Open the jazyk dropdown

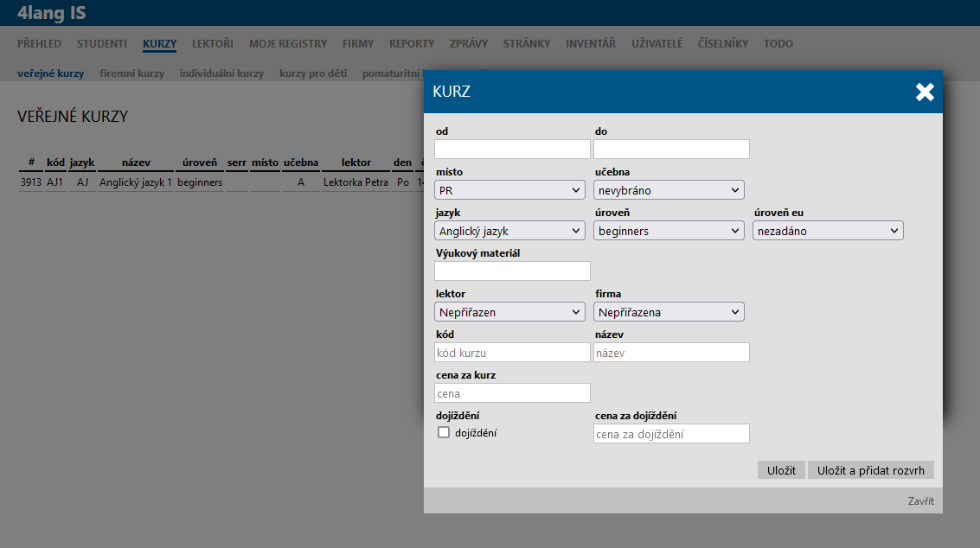[x=510, y=231]
